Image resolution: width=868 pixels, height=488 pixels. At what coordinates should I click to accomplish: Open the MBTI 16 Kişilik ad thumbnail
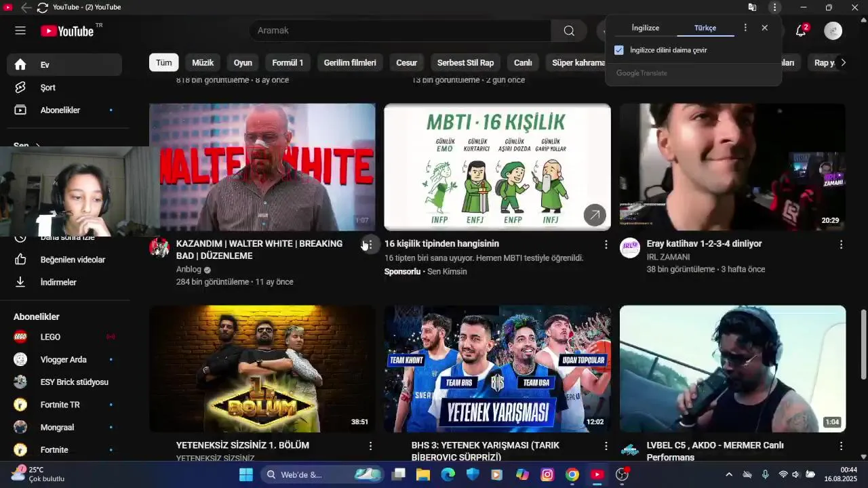[x=497, y=167]
